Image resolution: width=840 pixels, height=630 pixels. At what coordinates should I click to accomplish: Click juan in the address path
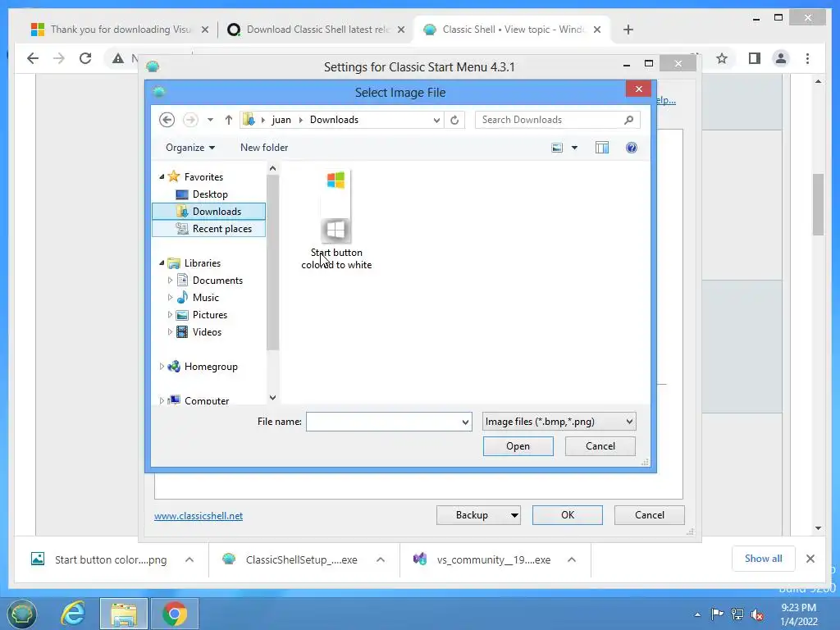(281, 120)
